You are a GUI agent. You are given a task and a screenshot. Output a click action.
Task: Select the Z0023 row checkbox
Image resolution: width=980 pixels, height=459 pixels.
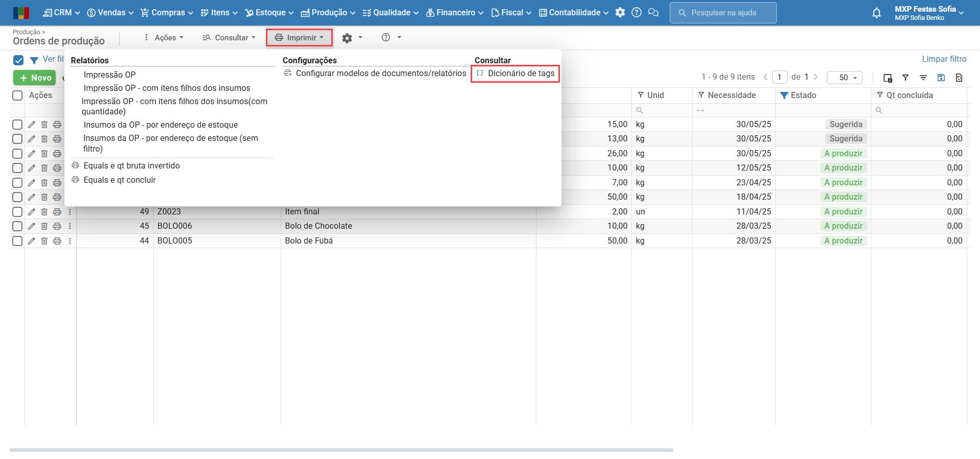coord(17,212)
